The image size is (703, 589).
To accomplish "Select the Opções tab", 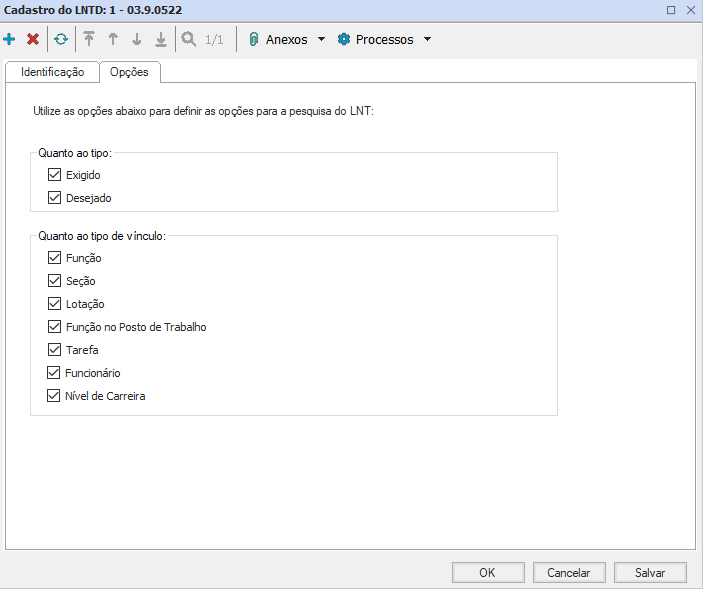I will coord(129,72).
